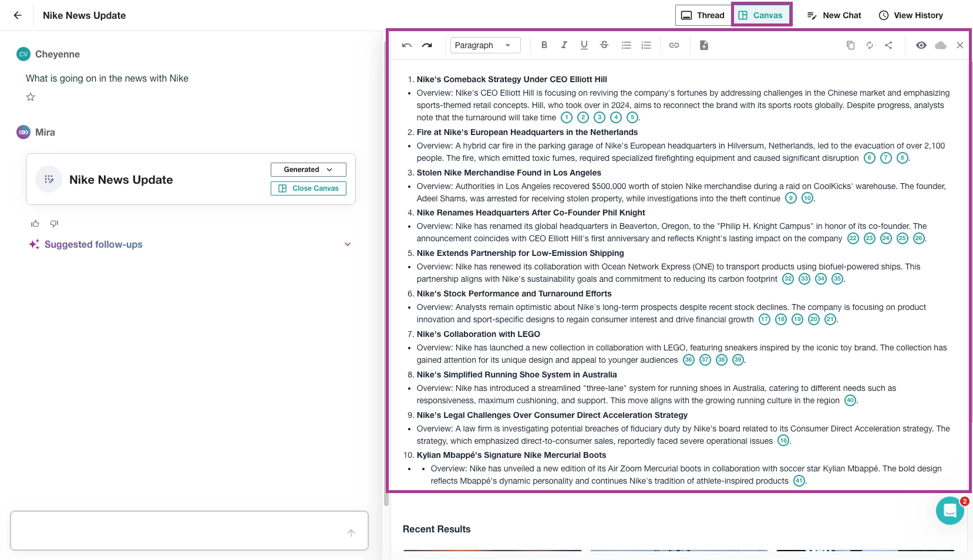The height and width of the screenshot is (560, 973).
Task: Open the support chat bubble widget
Action: point(950,511)
